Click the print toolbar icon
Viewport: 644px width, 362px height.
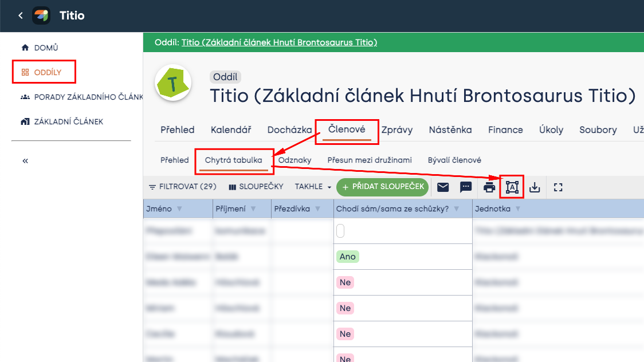coord(489,187)
